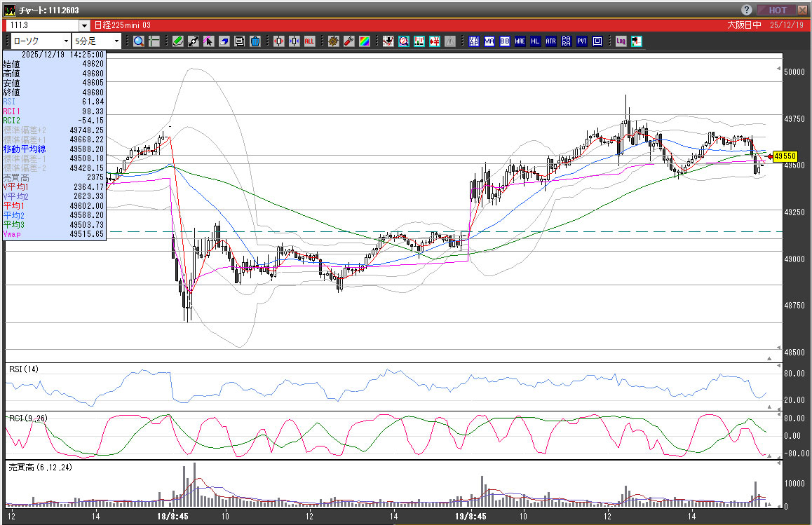Click the help question mark button
This screenshot has height=525, width=812.
coord(747,10)
